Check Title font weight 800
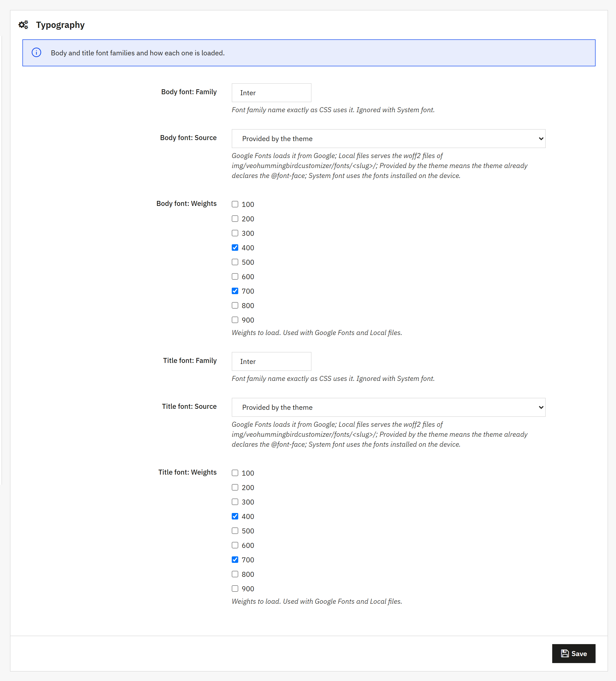The width and height of the screenshot is (616, 681). (235, 574)
